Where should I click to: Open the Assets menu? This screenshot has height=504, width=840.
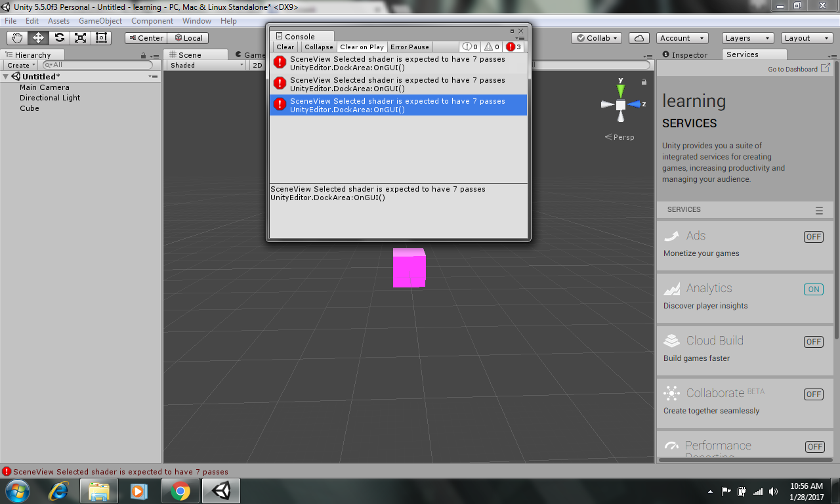pyautogui.click(x=58, y=21)
